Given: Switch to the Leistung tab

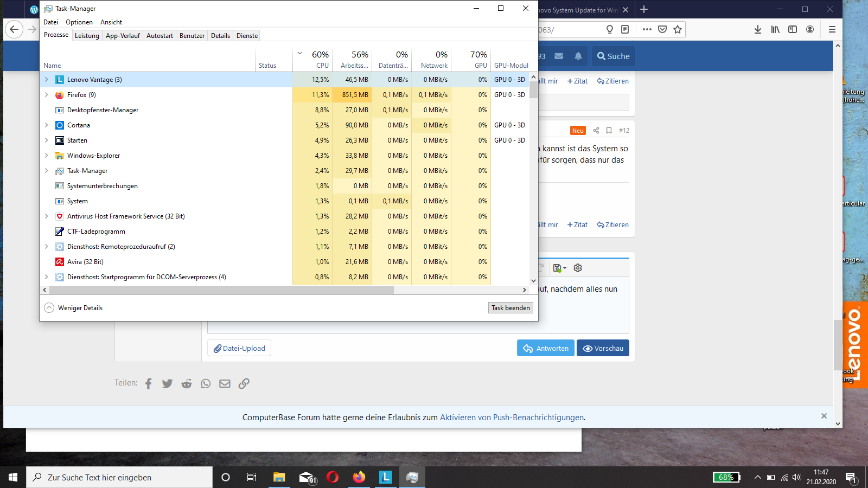Looking at the screenshot, I should [87, 36].
